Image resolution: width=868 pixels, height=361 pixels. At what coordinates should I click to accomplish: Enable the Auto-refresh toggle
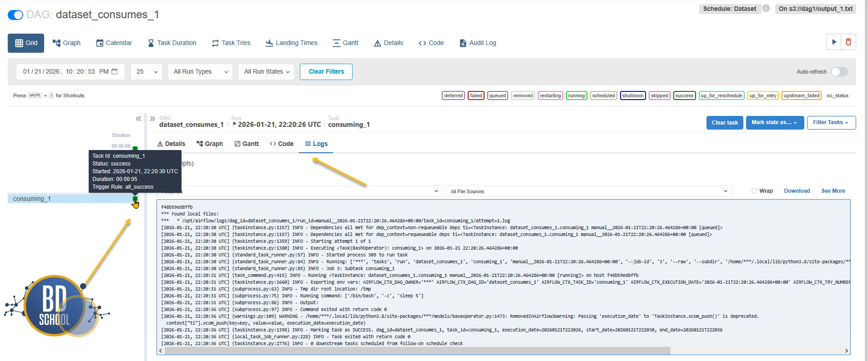point(839,72)
